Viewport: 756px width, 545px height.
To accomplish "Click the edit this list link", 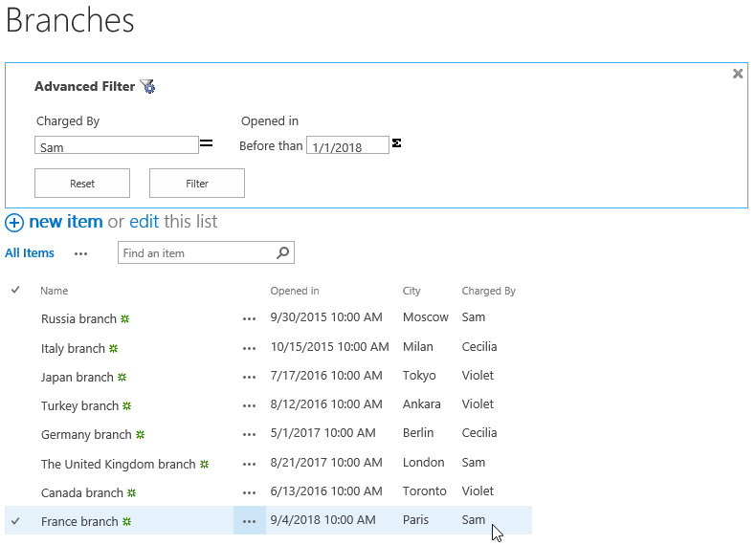I will point(144,222).
